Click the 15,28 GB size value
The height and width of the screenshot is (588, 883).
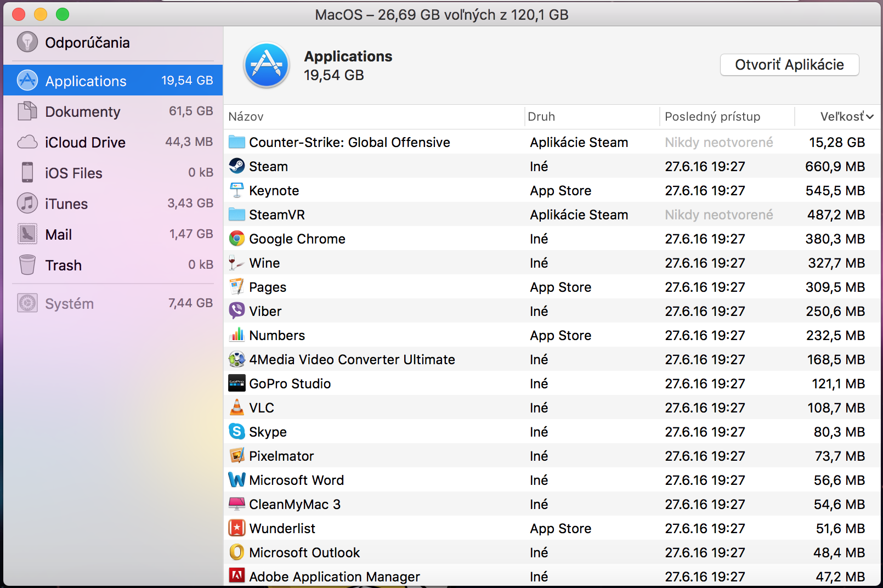(837, 142)
